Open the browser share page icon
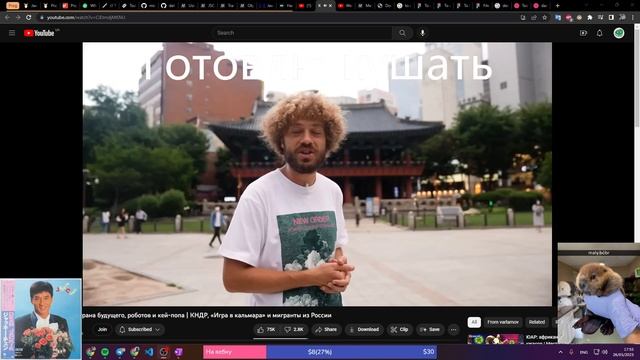 coord(534,18)
